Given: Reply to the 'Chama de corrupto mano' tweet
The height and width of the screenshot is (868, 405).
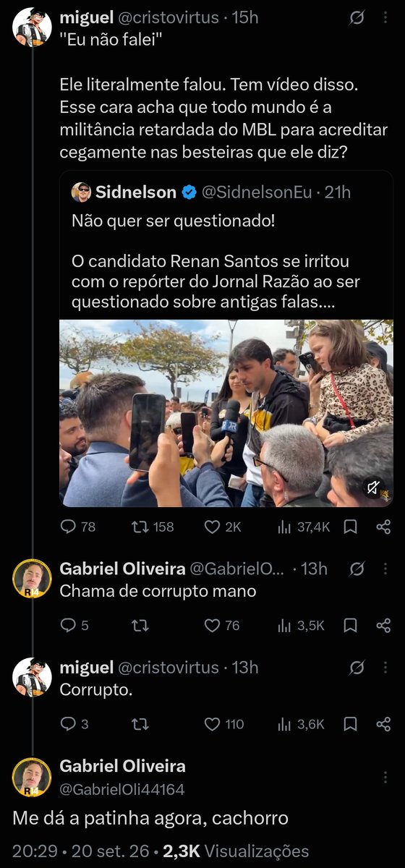Looking at the screenshot, I should pos(74,626).
